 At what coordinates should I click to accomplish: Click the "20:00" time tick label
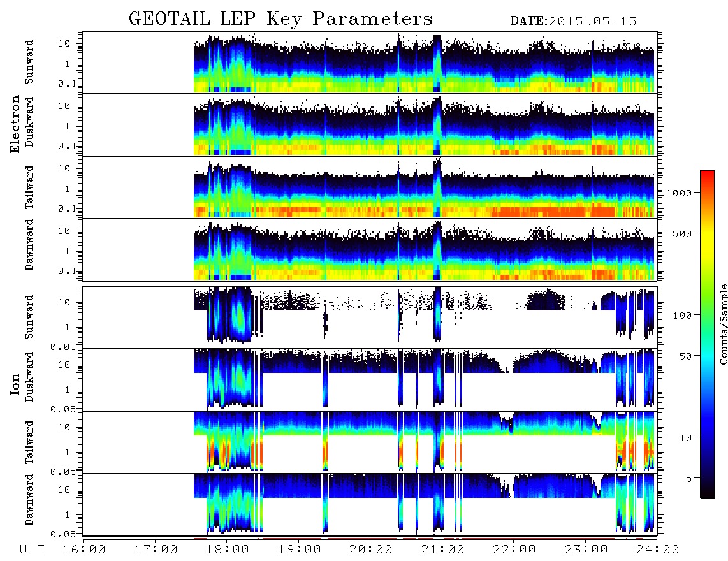pyautogui.click(x=371, y=550)
